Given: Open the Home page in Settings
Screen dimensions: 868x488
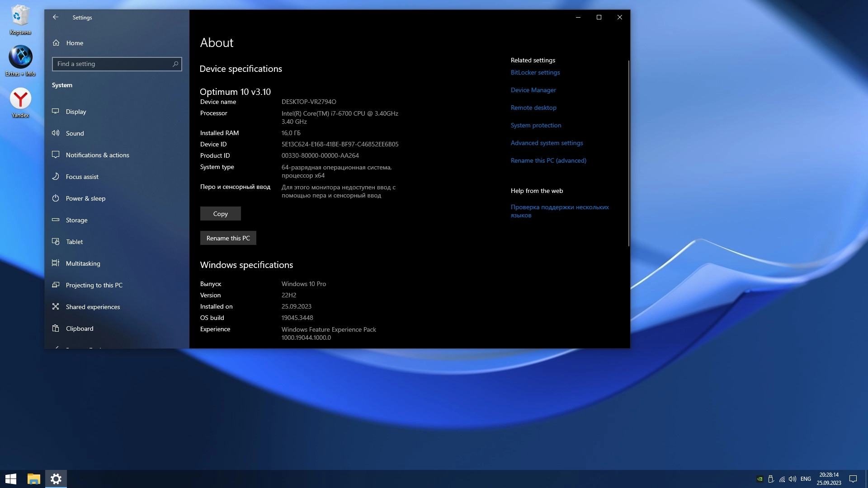Looking at the screenshot, I should (75, 43).
